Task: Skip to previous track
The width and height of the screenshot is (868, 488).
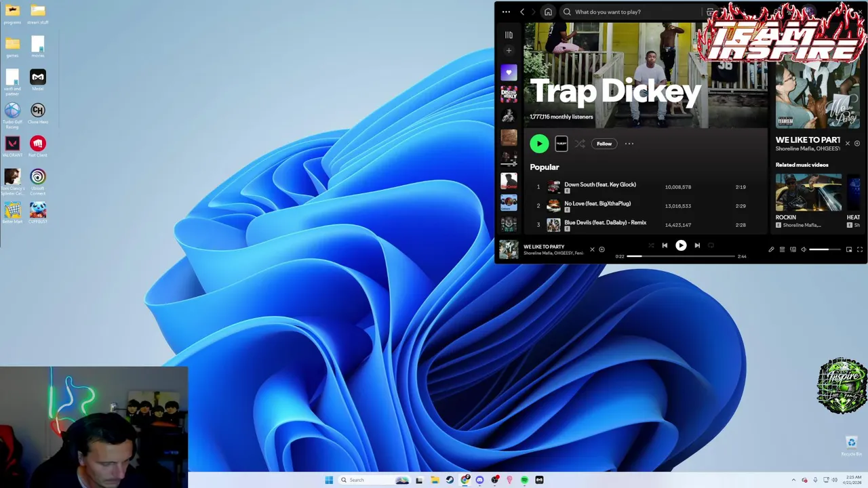Action: point(665,245)
